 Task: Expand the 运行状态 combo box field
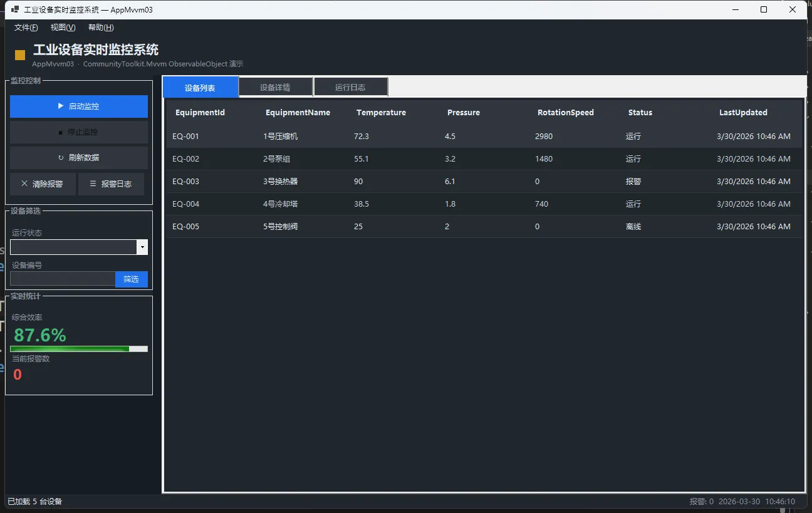[73, 247]
